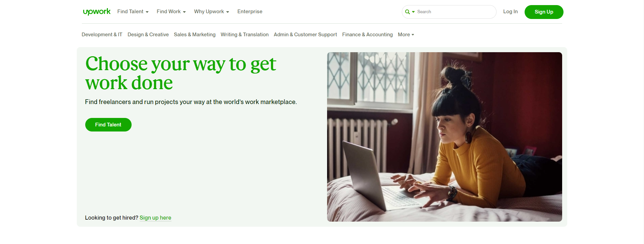Open the Writing & Translation category
Screen dimensions: 644x244
pos(245,35)
